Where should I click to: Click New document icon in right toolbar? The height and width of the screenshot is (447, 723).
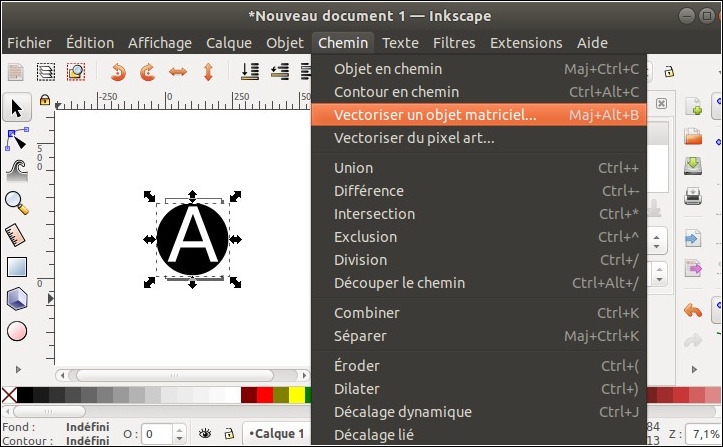tap(693, 106)
